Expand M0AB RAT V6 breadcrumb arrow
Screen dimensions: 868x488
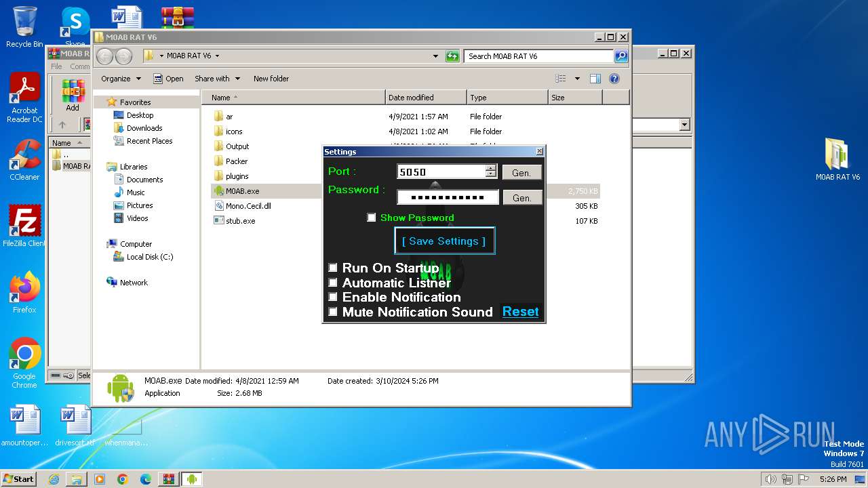(x=217, y=56)
